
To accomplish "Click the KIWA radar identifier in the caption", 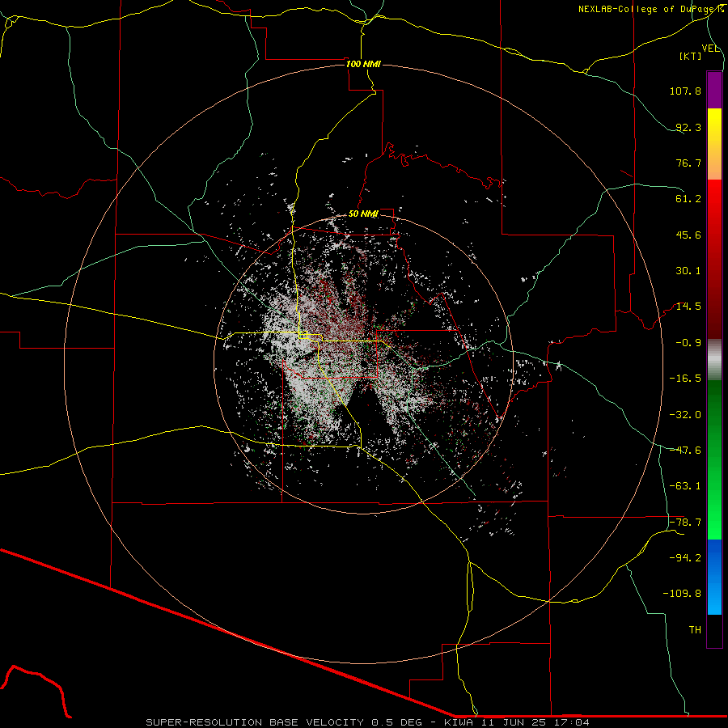I will tap(459, 722).
